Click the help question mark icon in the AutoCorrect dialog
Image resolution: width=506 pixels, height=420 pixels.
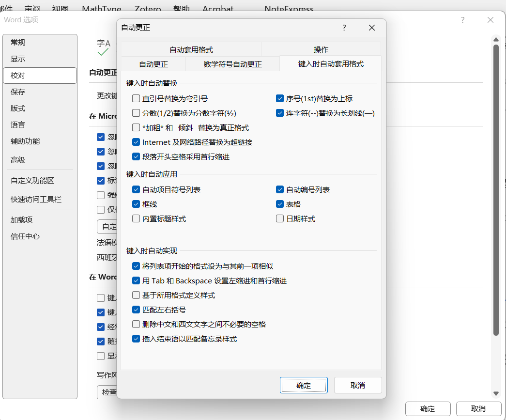click(344, 28)
